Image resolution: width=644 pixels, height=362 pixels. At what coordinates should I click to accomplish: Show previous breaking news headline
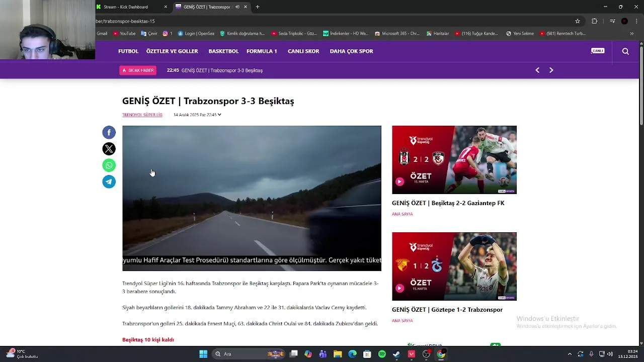537,70
